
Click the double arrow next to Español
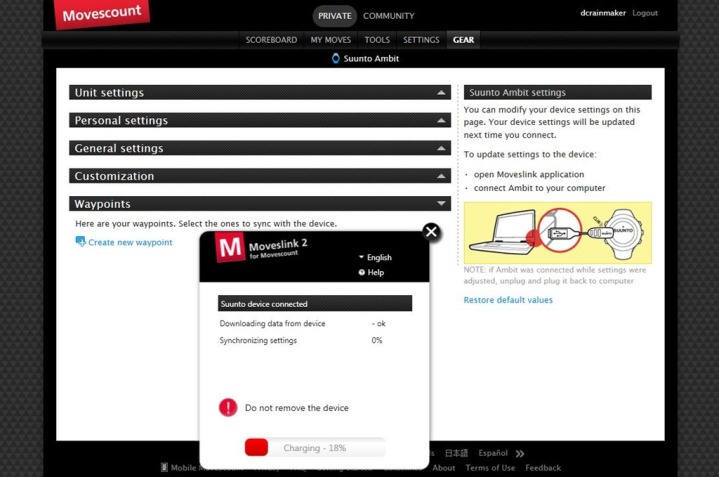[x=520, y=454]
